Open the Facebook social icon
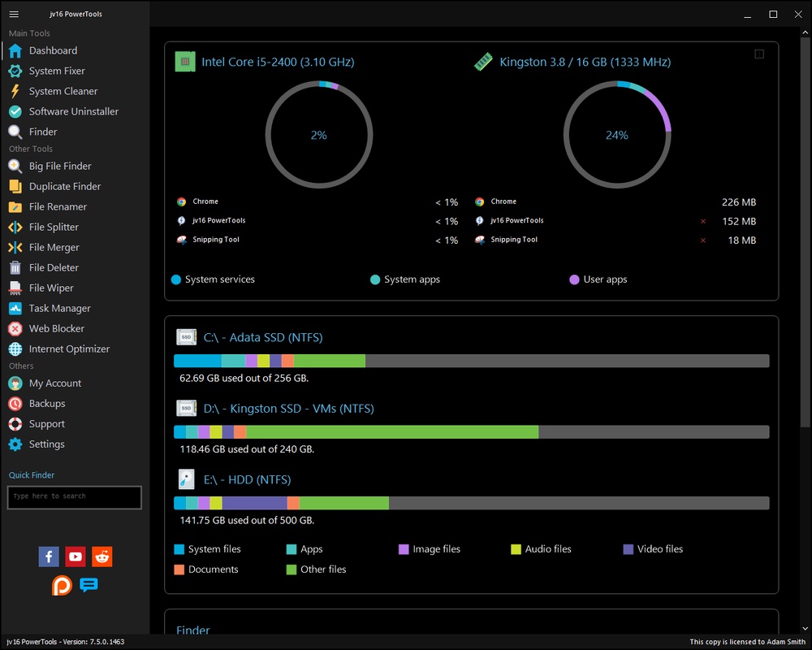 click(x=49, y=557)
